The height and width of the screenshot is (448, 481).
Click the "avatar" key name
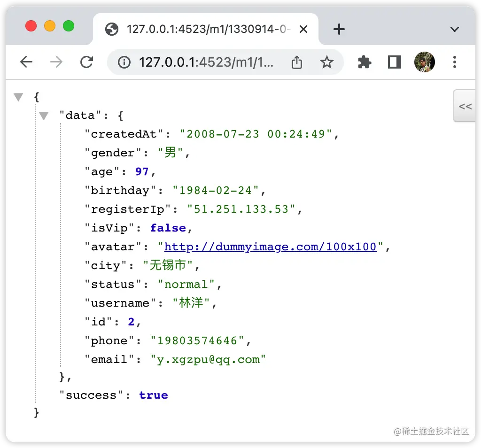[113, 247]
